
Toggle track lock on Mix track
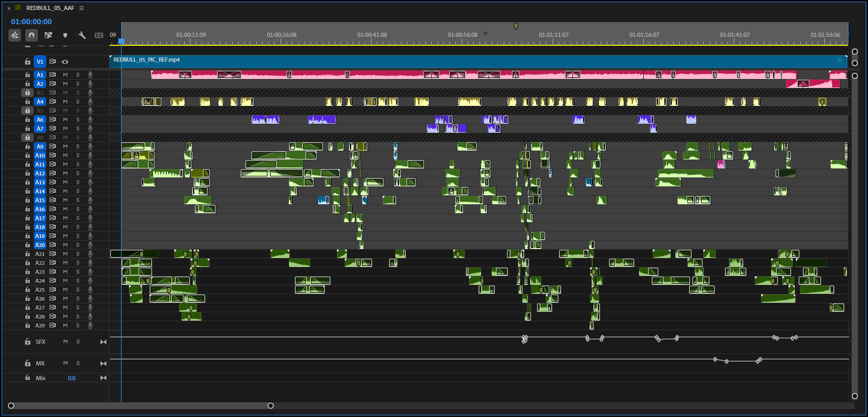click(x=28, y=378)
